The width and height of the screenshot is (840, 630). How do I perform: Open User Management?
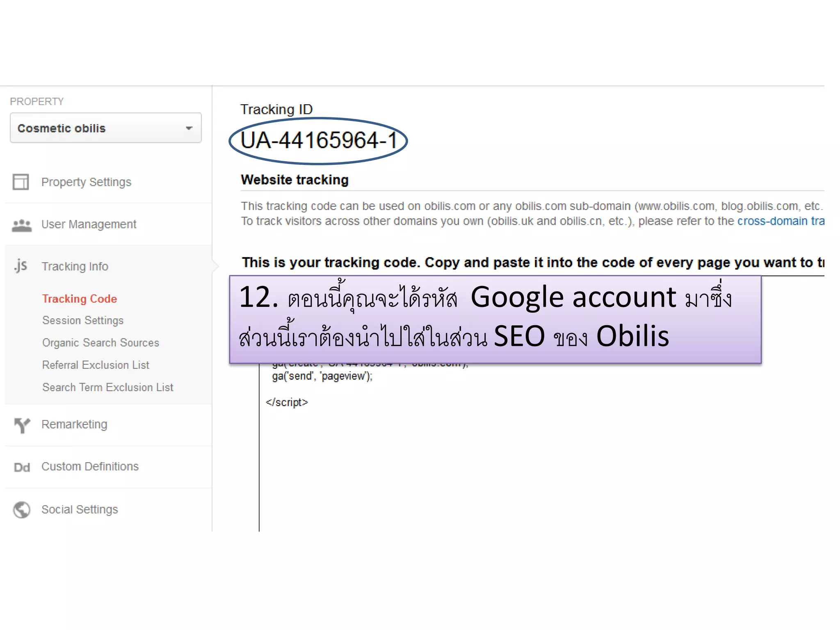pyautogui.click(x=89, y=224)
